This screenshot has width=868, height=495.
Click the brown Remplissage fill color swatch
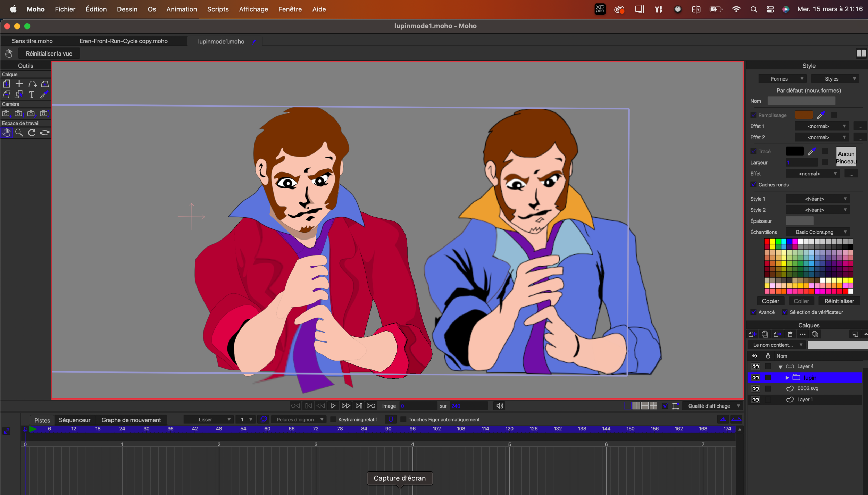[x=804, y=115]
